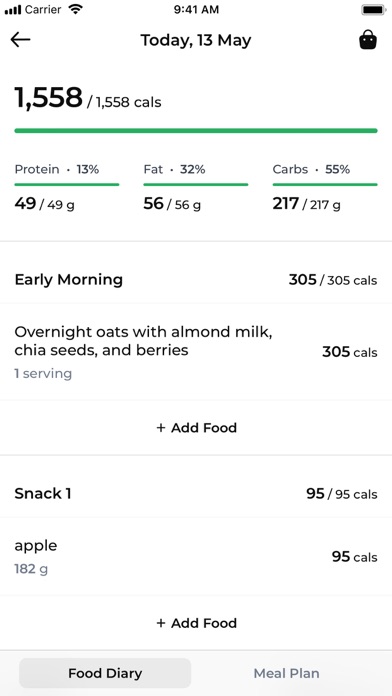
Task: Tap the battery status icon
Action: (x=372, y=9)
